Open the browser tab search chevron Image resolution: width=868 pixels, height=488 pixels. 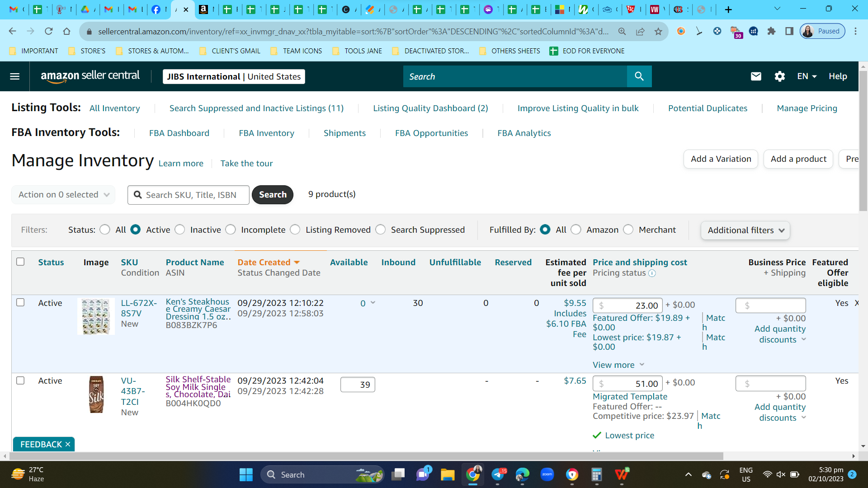pos(777,9)
